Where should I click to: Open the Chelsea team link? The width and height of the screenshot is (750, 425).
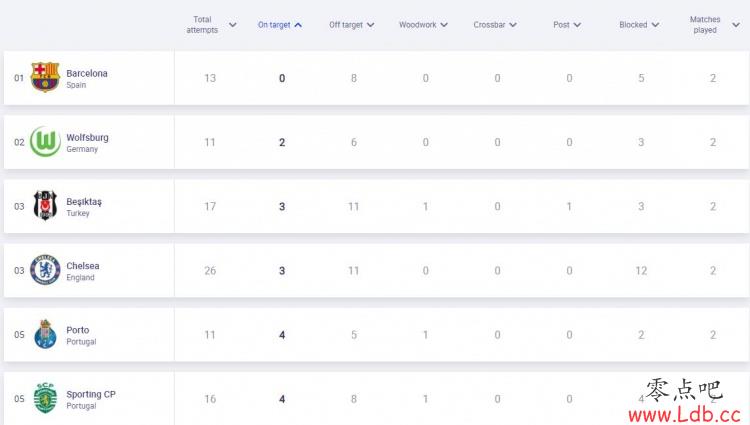(83, 266)
